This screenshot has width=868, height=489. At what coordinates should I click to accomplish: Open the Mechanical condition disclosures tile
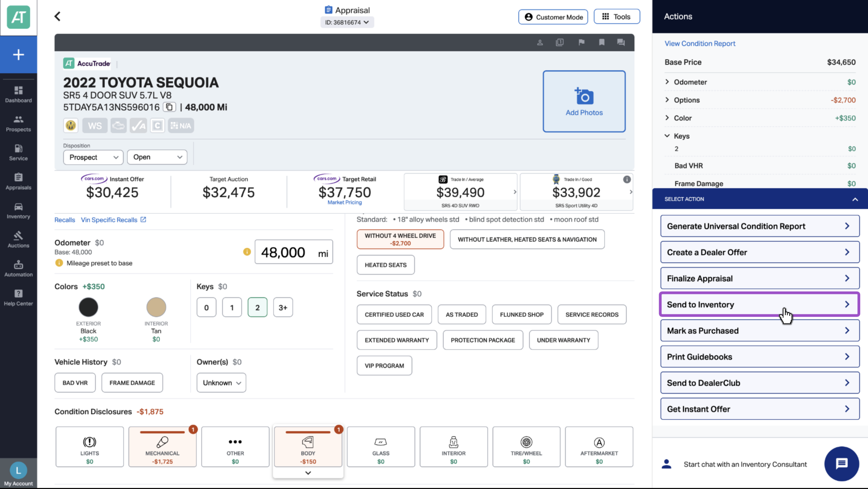pos(162,447)
